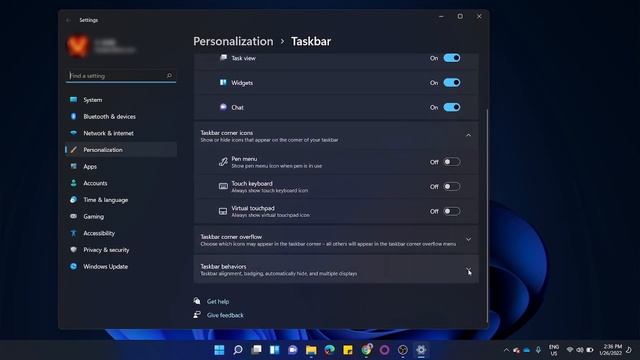Click the Chat row icon
Screen dimensions: 640x360
pyautogui.click(x=223, y=107)
